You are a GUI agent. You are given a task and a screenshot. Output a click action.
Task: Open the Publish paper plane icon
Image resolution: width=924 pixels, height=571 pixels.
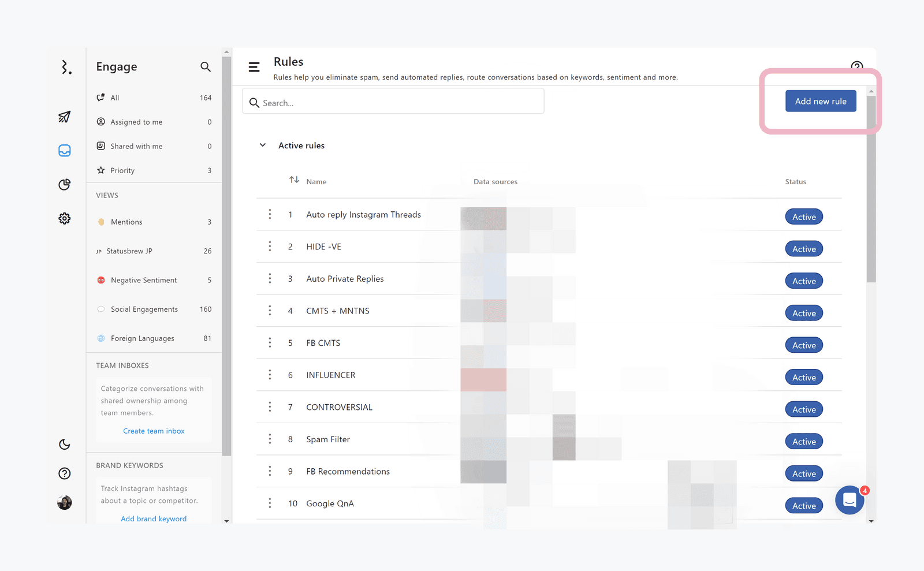pos(65,117)
